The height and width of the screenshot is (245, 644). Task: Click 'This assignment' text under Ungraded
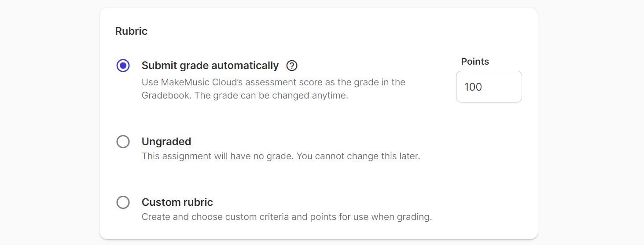[x=177, y=156]
